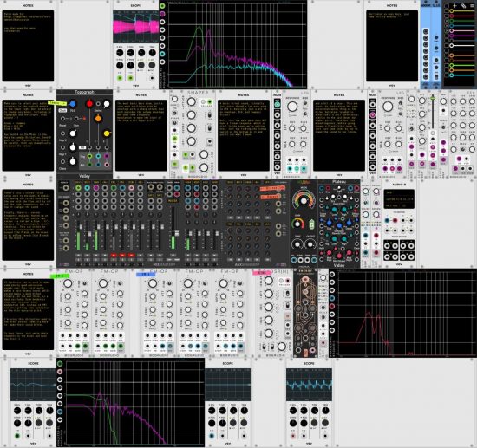Tick the checkbox beside the cyan cable color
This screenshot has width=477, height=448.
446,75
